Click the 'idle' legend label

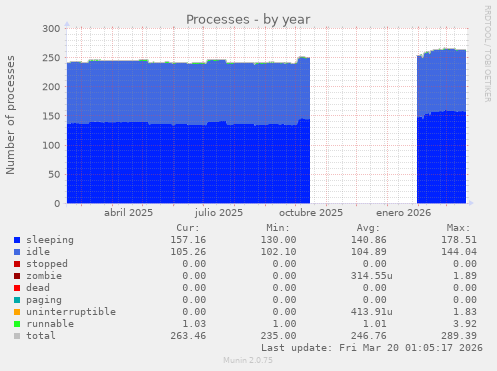click(38, 252)
